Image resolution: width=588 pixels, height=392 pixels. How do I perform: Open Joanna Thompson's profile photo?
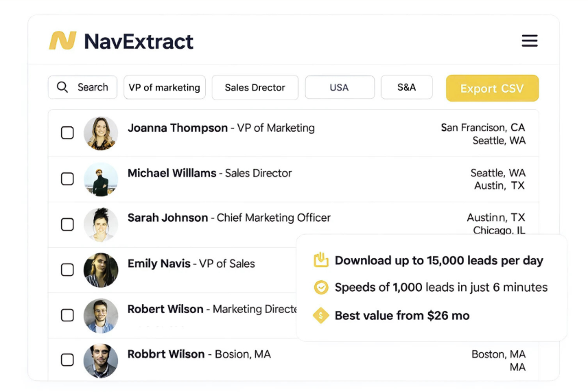pos(101,133)
